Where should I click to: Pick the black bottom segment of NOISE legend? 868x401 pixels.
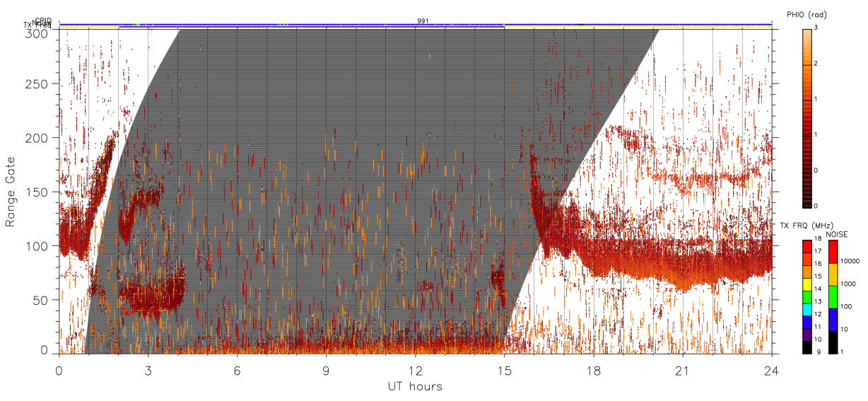click(833, 342)
